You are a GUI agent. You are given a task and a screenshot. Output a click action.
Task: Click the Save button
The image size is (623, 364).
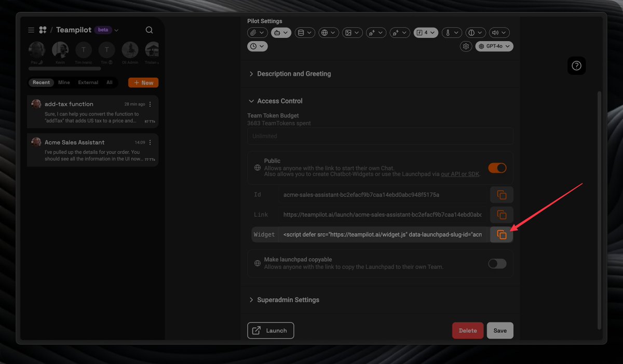click(x=500, y=330)
